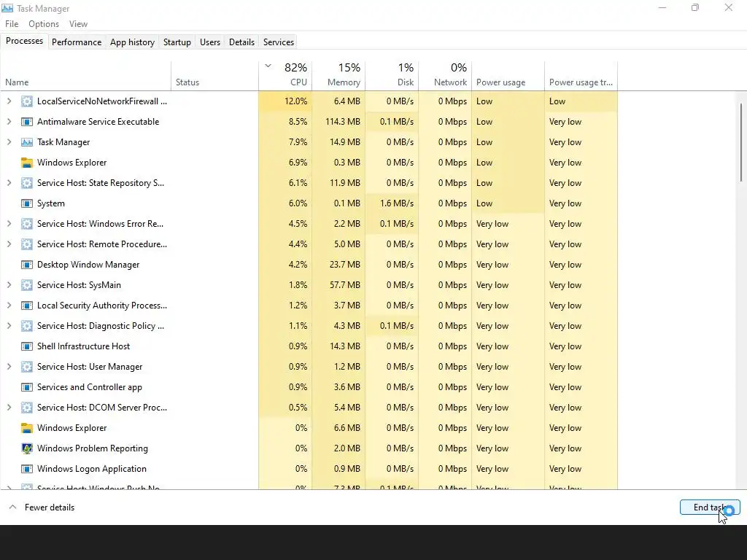This screenshot has height=560, width=747.
Task: Collapse view with Fewer details chevron
Action: 13,507
